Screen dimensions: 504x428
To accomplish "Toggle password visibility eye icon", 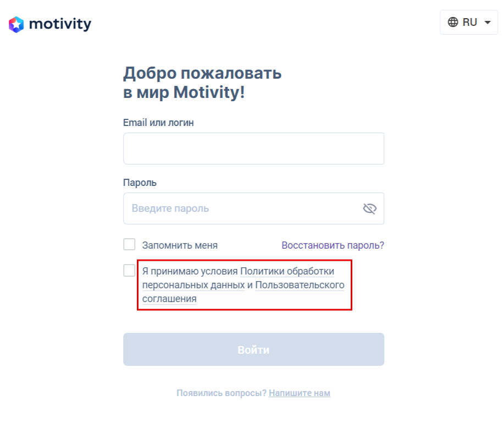I will point(369,208).
